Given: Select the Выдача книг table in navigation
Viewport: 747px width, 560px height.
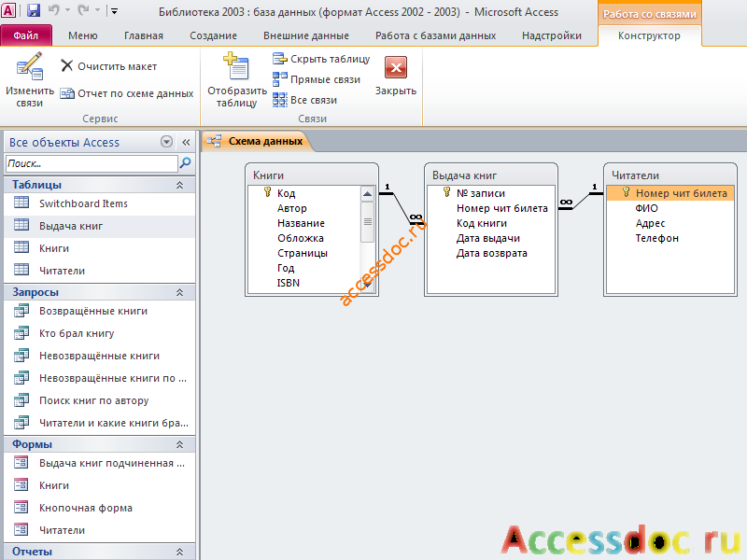Looking at the screenshot, I should [x=100, y=226].
